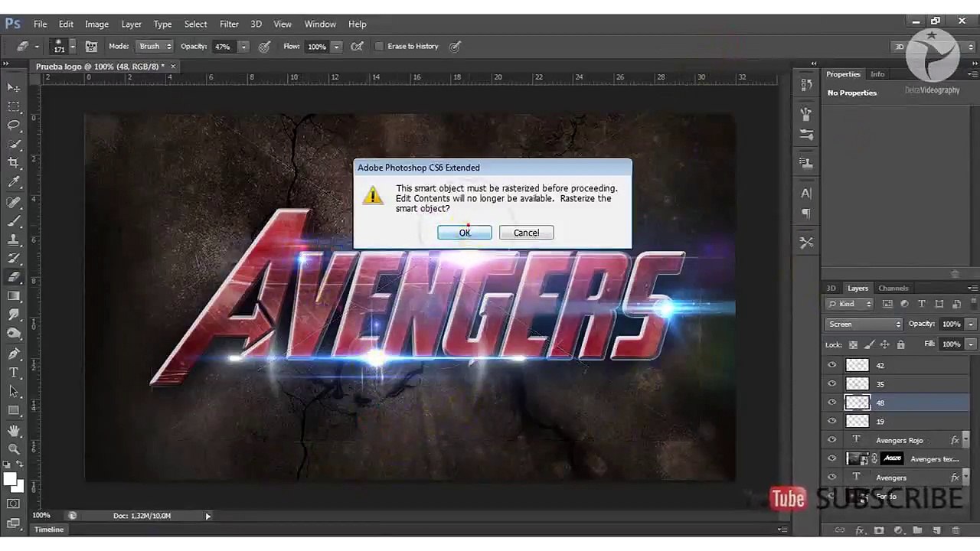This screenshot has width=980, height=551.
Task: Hide the Avengers tex... smart object layer
Action: (832, 458)
